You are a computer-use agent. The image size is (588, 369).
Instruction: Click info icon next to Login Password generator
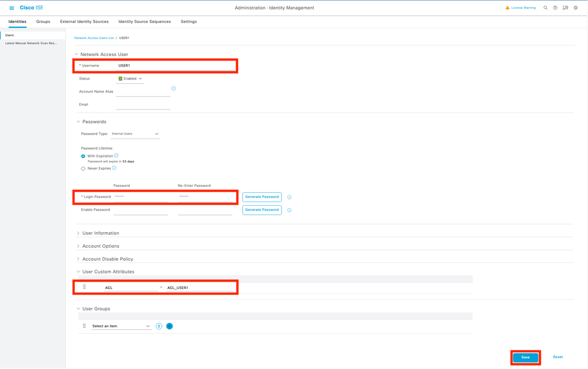click(x=289, y=197)
